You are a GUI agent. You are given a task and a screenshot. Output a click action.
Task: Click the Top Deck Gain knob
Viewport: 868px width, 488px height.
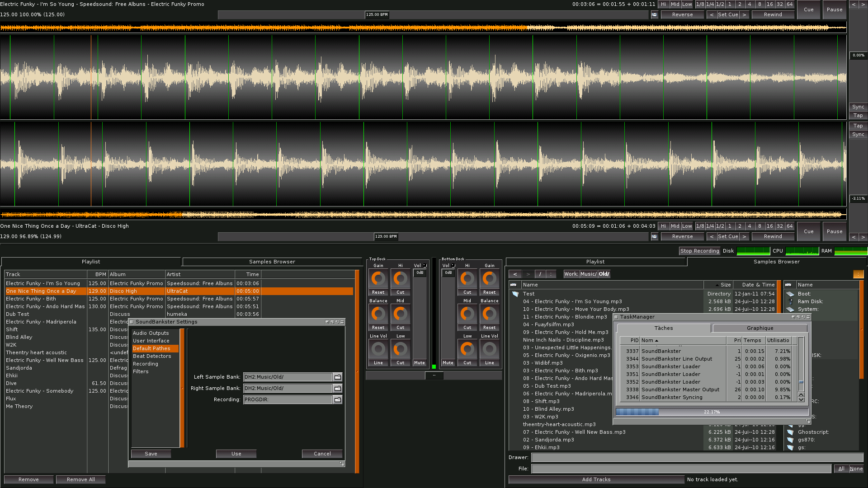tap(378, 279)
